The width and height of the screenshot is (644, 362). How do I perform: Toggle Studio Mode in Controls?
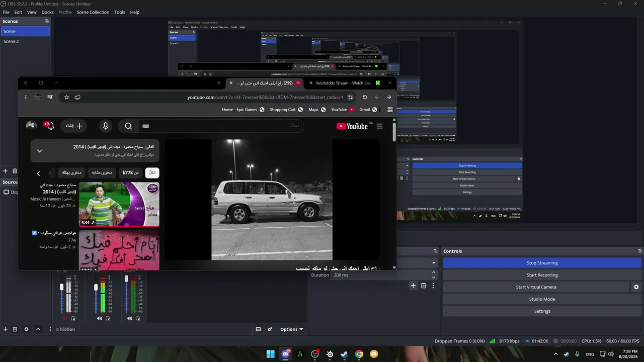tap(542, 299)
